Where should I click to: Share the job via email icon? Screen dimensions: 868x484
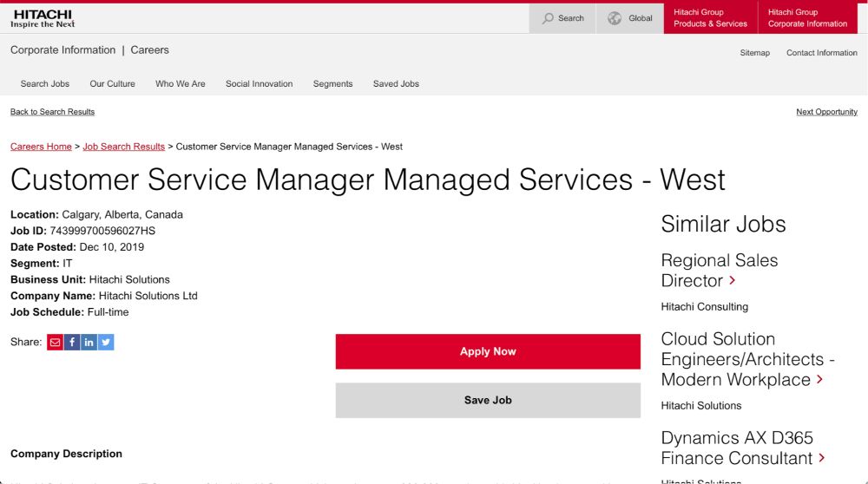pyautogui.click(x=55, y=343)
